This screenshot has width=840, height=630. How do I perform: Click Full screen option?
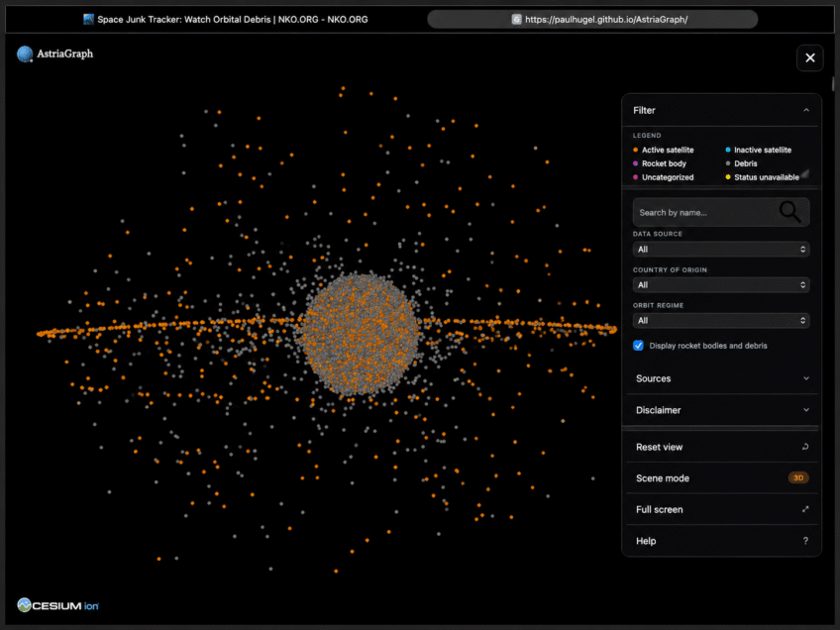[721, 509]
